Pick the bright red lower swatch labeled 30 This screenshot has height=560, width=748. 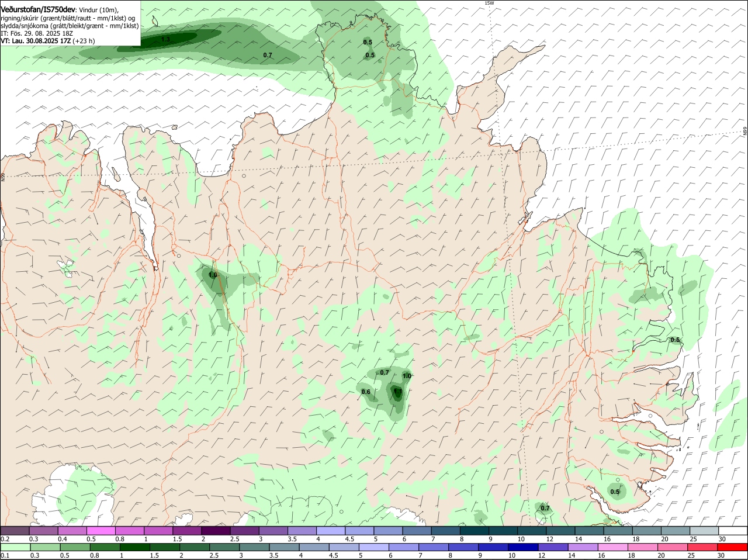(734, 547)
